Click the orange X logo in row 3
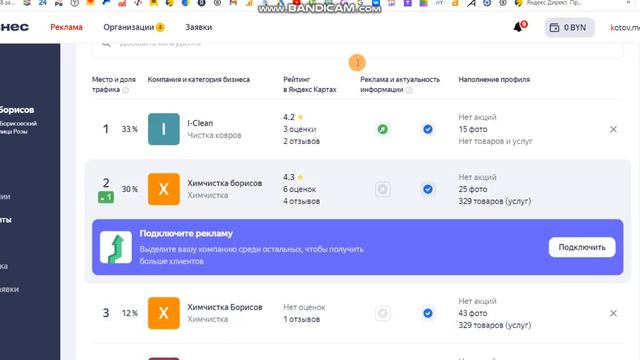 click(164, 313)
